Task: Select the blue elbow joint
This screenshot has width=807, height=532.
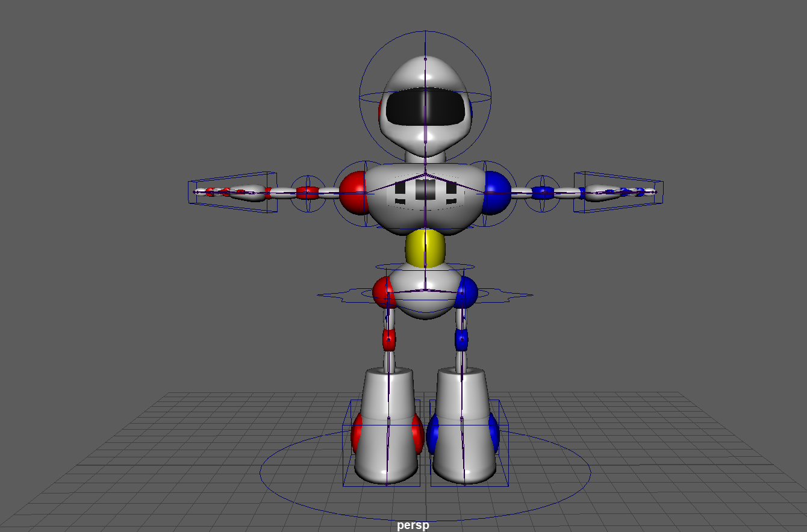Action: 542,193
